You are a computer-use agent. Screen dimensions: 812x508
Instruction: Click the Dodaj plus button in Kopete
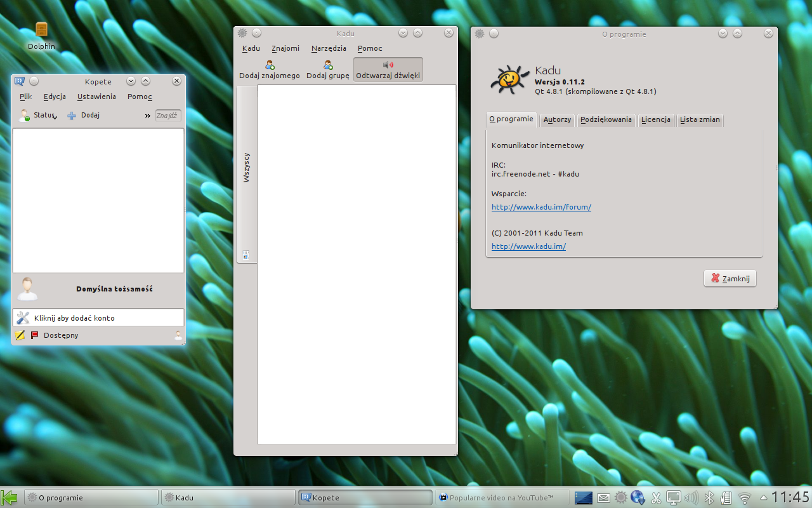tap(83, 116)
